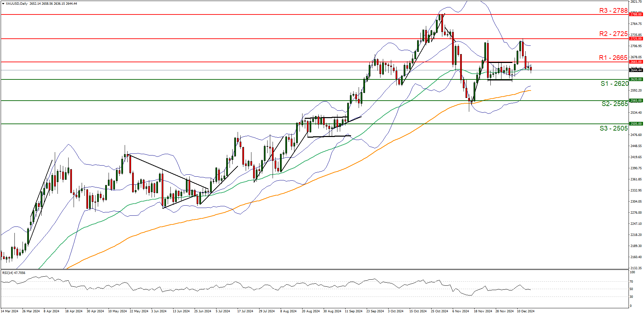The height and width of the screenshot is (315, 644).
Task: Click the 2218.20 price scale value
Action: click(636, 235)
